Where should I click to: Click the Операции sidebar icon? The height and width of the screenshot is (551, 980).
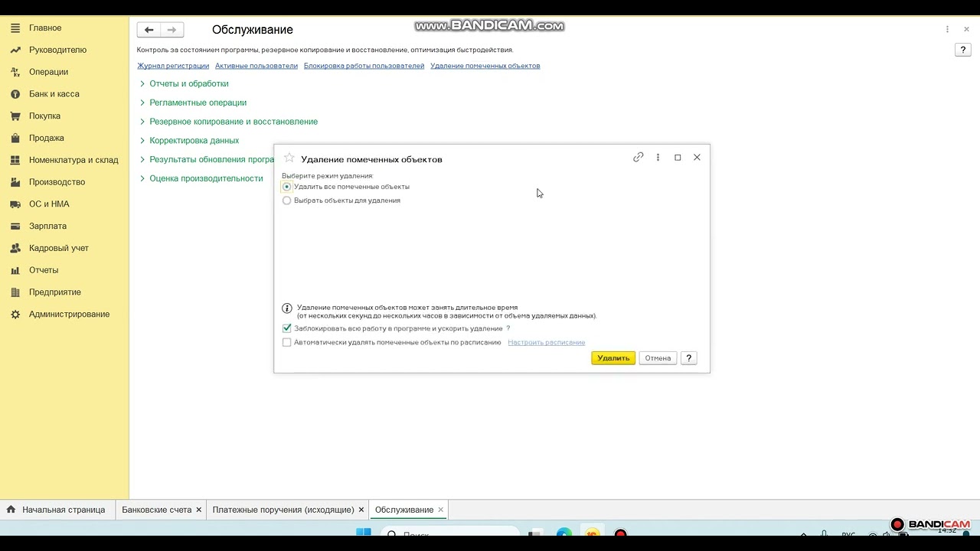[15, 72]
